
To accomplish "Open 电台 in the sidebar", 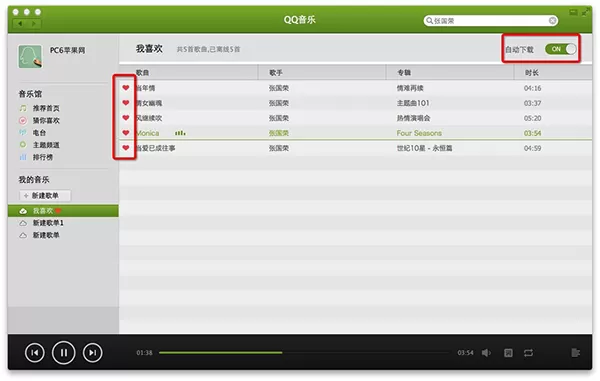I will coord(39,133).
